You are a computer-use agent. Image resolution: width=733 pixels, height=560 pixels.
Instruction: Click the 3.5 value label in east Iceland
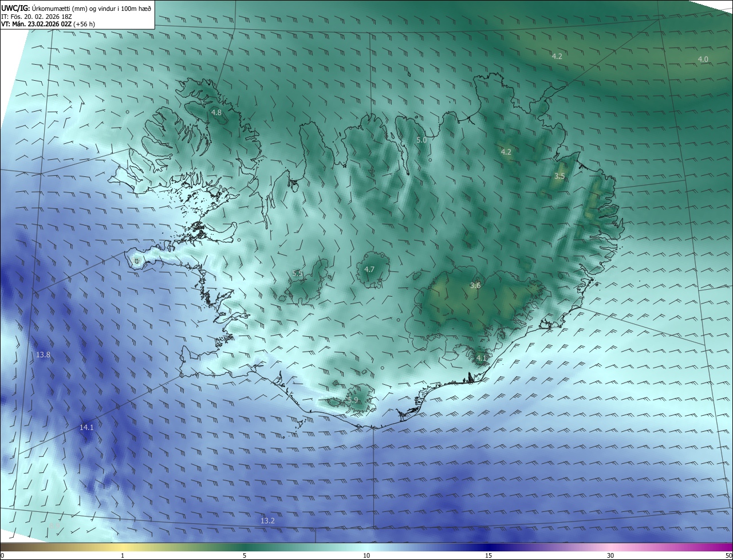[x=559, y=176]
